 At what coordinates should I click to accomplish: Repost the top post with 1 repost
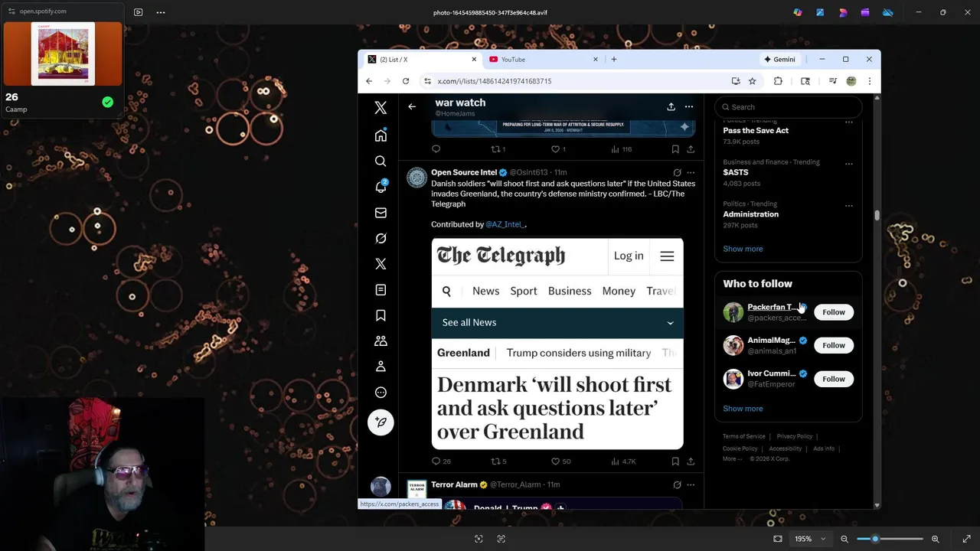click(x=495, y=149)
